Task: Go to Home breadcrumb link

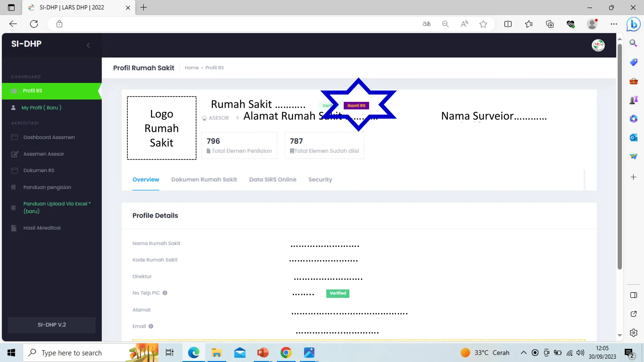Action: pyautogui.click(x=192, y=68)
